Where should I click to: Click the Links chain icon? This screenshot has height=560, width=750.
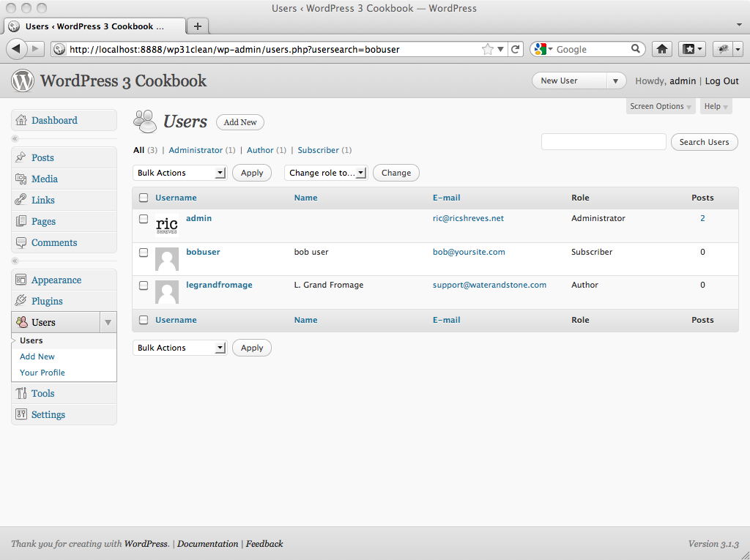[x=21, y=200]
